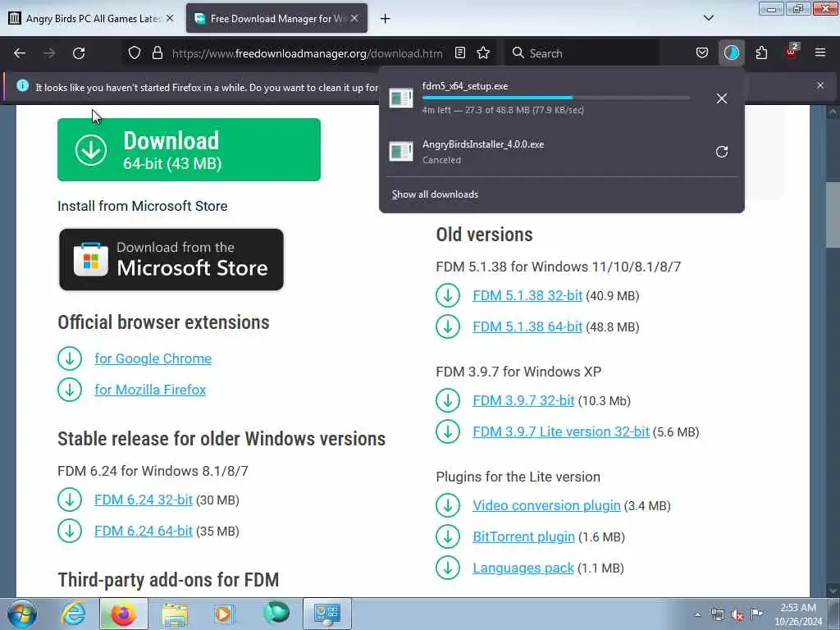Click the page vertical scrollbar thumb

(x=833, y=214)
